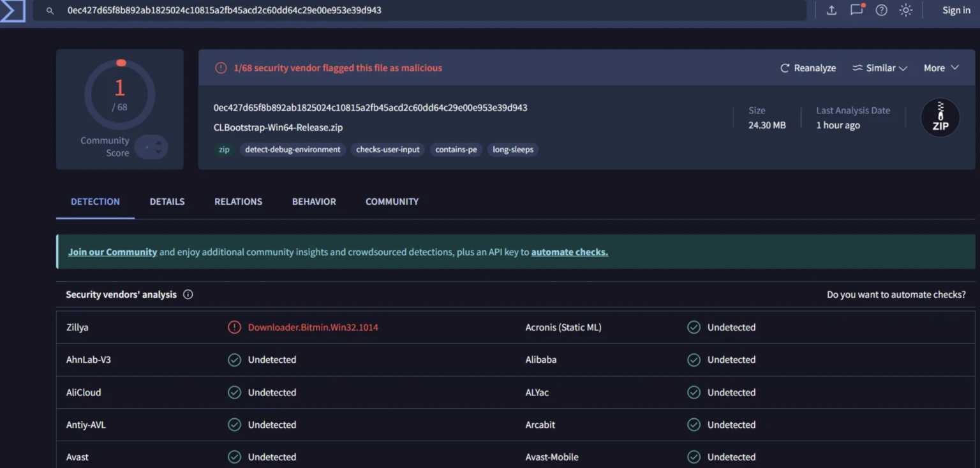
Task: Open the notifications chat icon
Action: (x=856, y=10)
